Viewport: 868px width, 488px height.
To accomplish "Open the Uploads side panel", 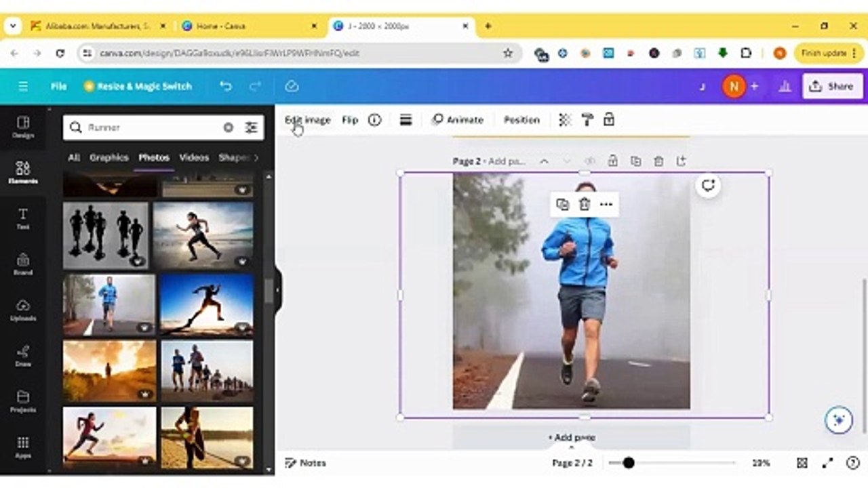I will click(23, 310).
